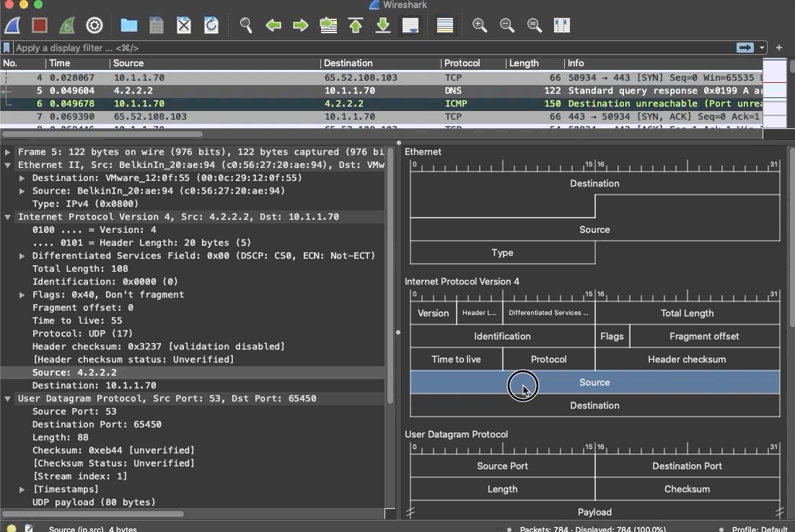The image size is (795, 532).
Task: Sort by the Source column header
Action: [x=215, y=63]
